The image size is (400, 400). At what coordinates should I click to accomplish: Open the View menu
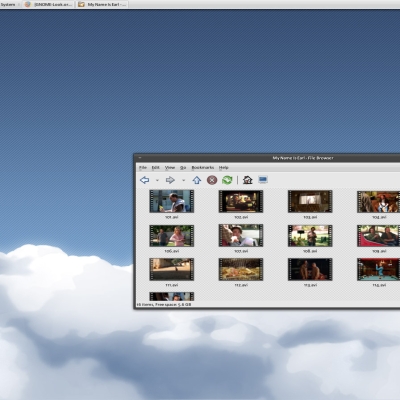[170, 167]
